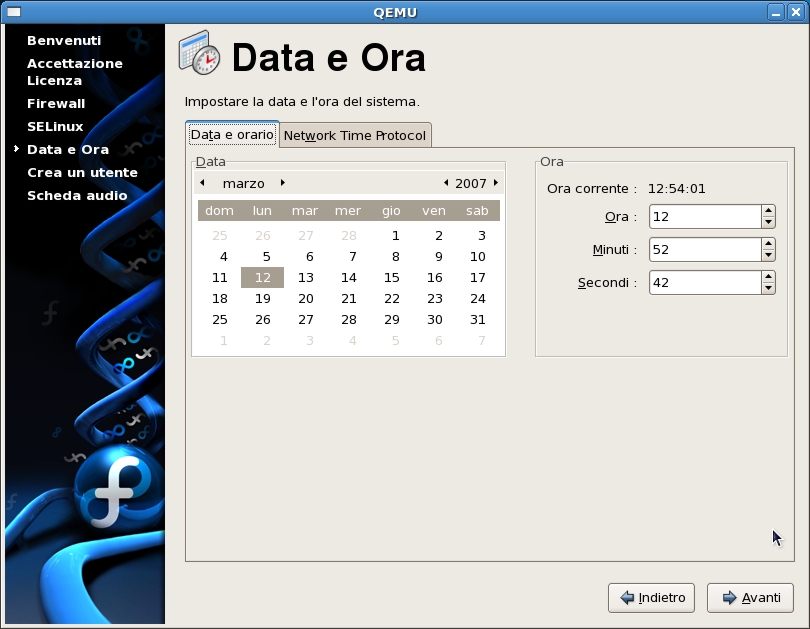Select Crea un utente in sidebar
The width and height of the screenshot is (810, 629).
(82, 172)
